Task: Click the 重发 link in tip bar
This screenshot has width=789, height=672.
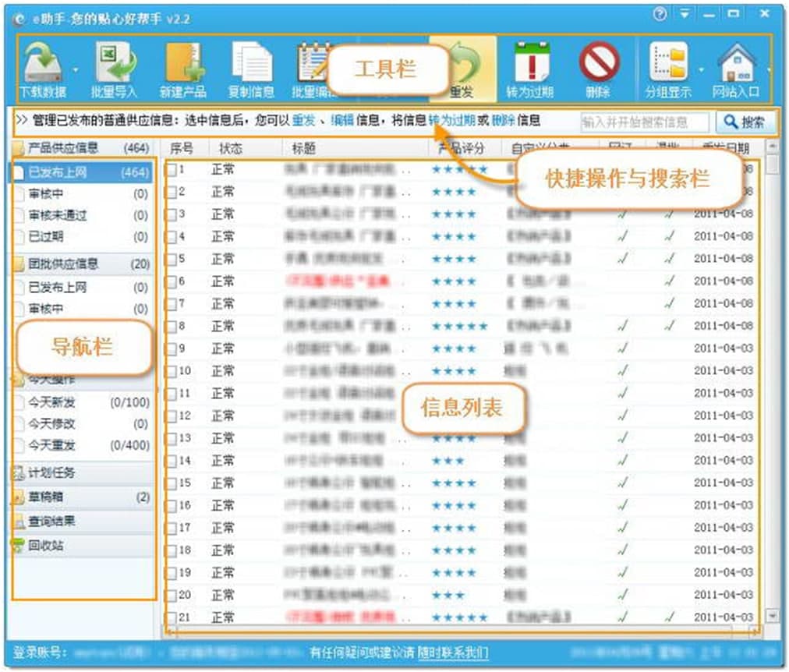Action: [x=303, y=121]
